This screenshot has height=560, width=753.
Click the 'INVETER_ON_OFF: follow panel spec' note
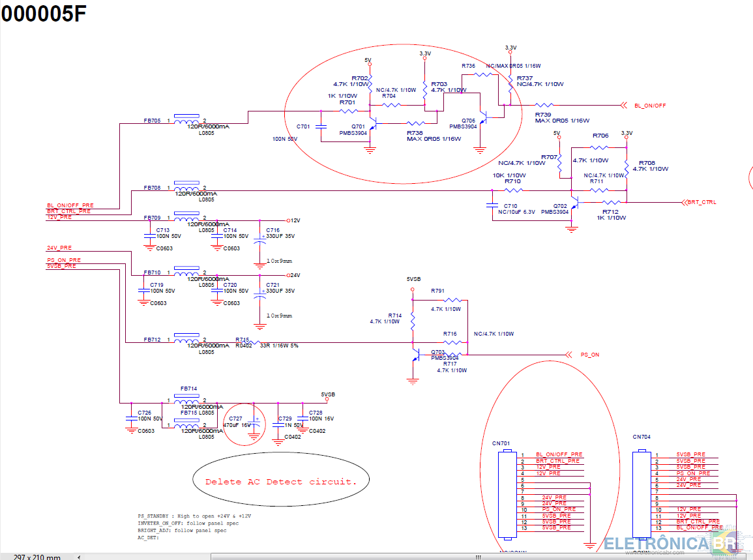tap(188, 523)
